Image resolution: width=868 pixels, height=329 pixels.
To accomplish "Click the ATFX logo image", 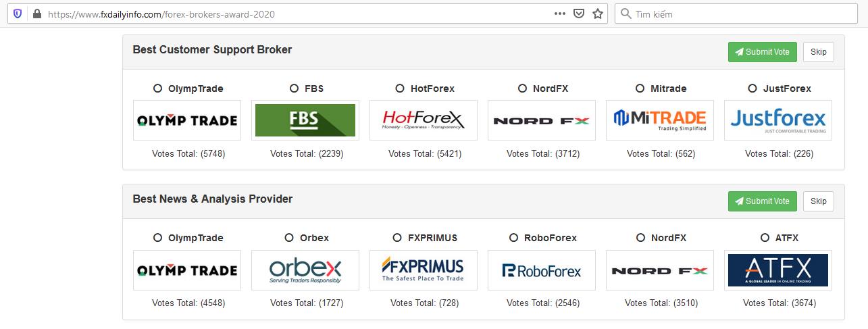I will 778,270.
